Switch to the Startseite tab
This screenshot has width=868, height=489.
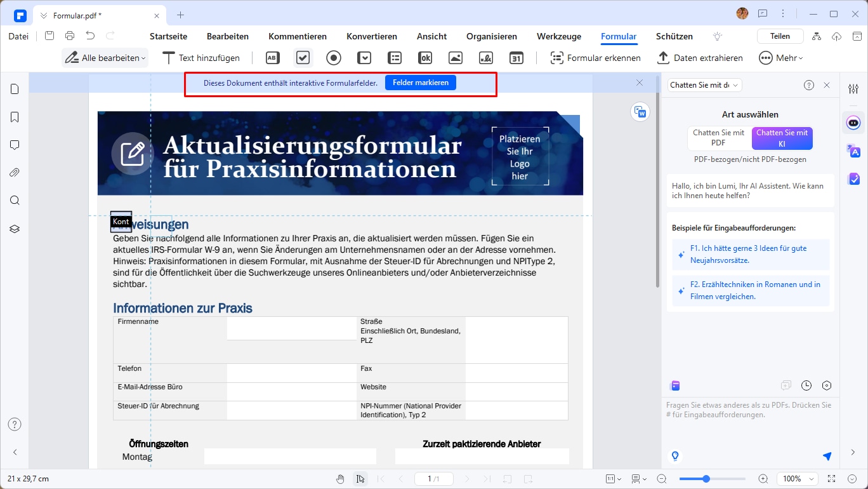[168, 36]
